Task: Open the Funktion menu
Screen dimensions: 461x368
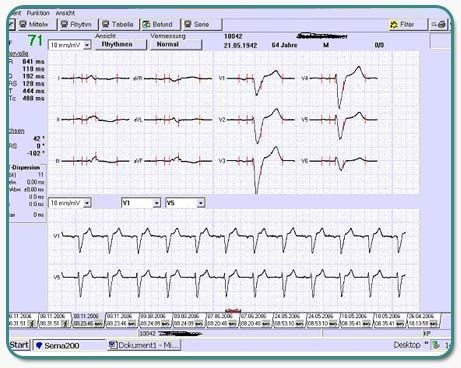Action: coord(38,13)
